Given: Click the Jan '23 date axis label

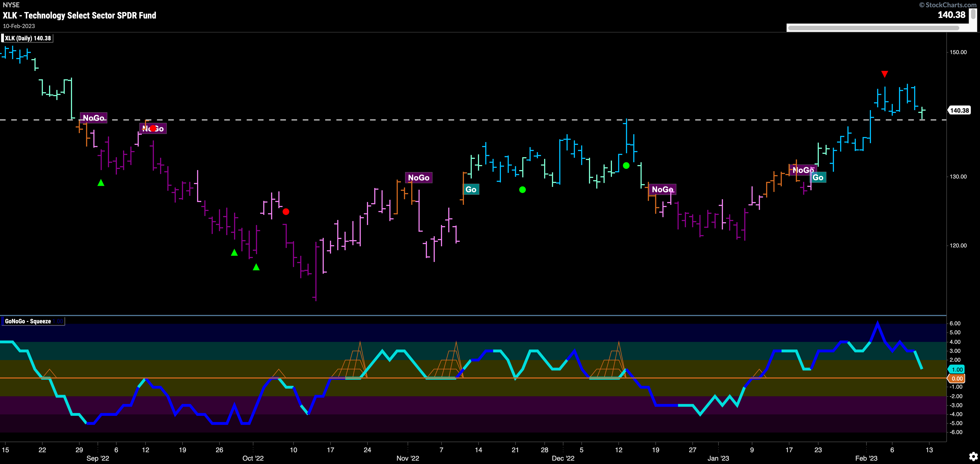Looking at the screenshot, I should tap(718, 458).
